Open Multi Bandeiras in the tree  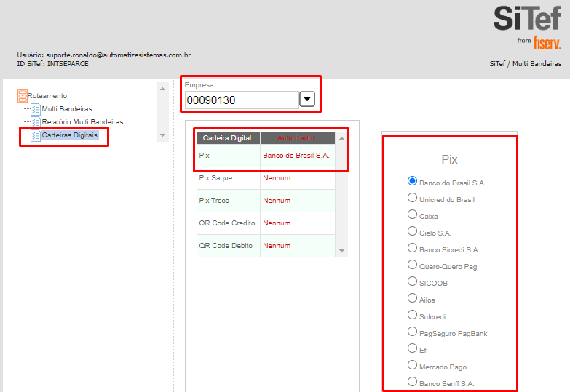(x=67, y=109)
